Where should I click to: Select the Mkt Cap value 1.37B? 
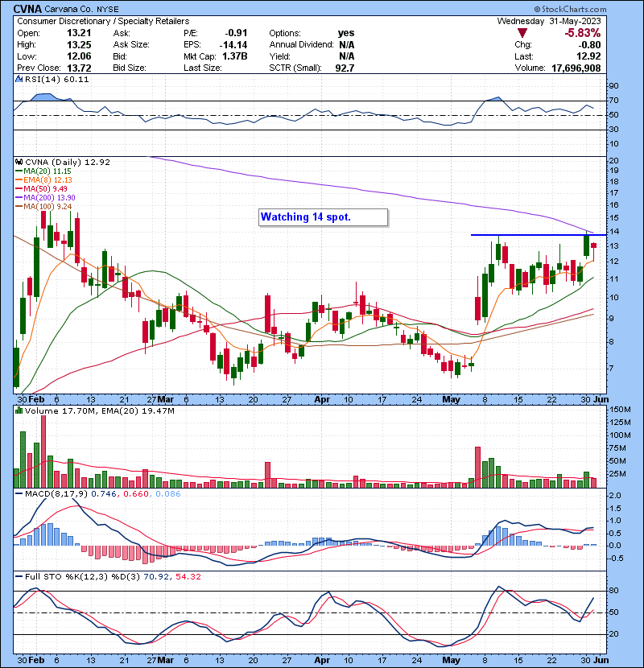[235, 56]
